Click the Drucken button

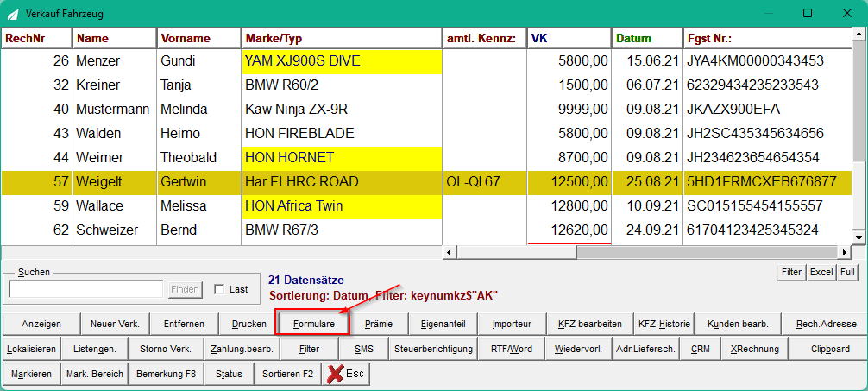(249, 324)
